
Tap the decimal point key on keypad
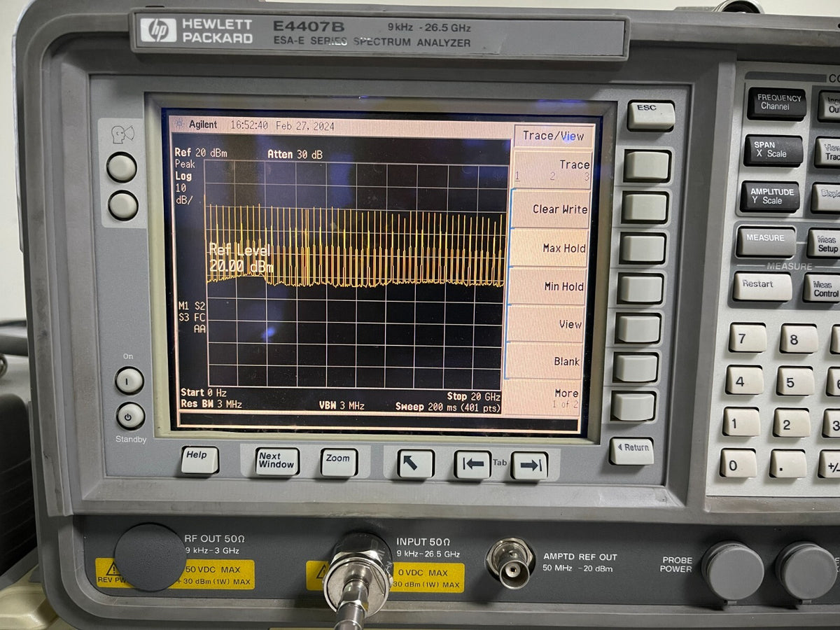(x=788, y=465)
